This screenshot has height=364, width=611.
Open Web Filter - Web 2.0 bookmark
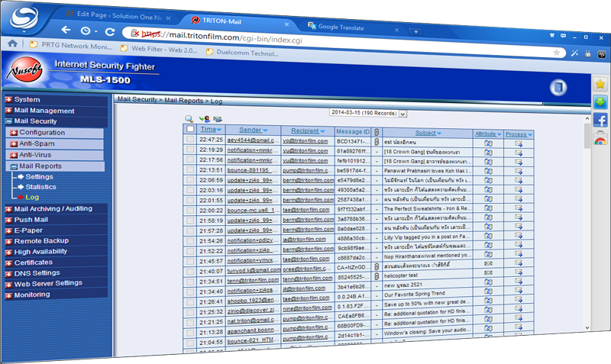click(159, 49)
